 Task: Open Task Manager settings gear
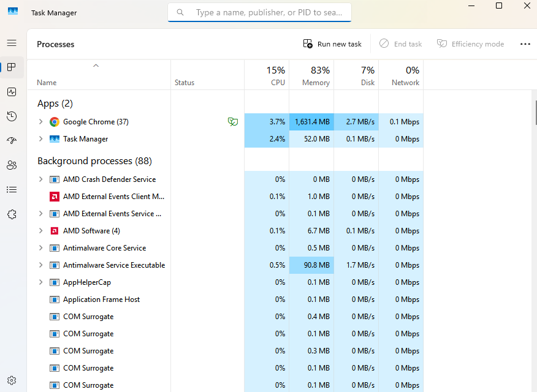coord(12,380)
